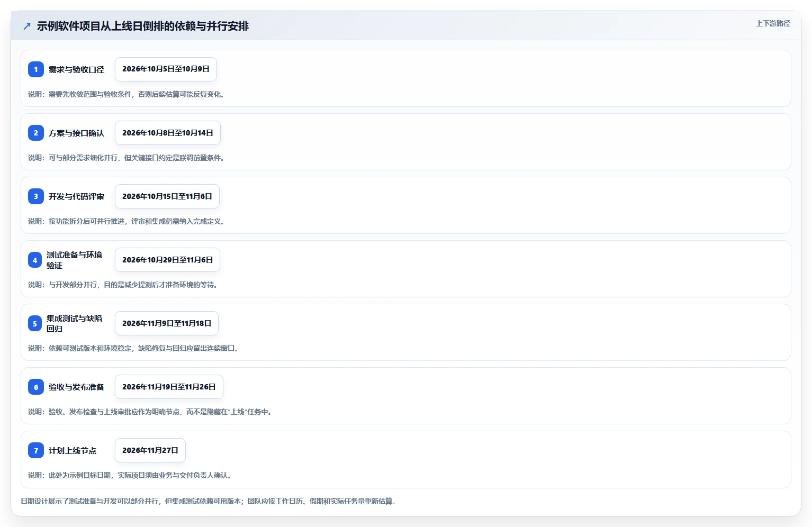Click date chip 2026年10月15日至11月6日
This screenshot has width=812, height=527.
(167, 196)
